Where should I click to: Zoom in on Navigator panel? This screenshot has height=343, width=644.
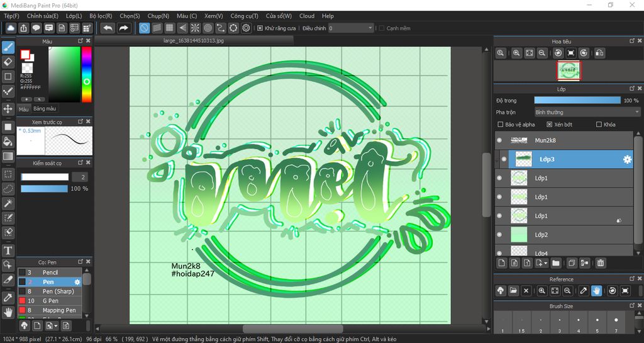[x=517, y=53]
